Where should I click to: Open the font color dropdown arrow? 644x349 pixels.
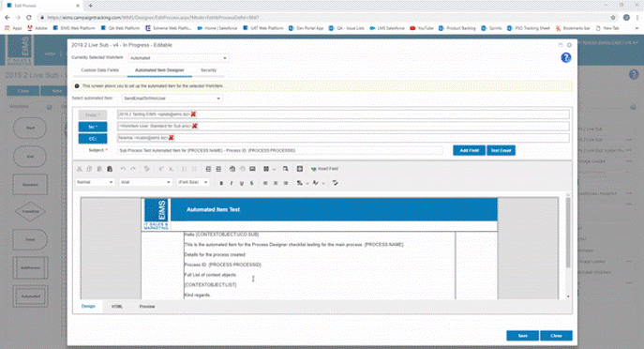(x=323, y=183)
